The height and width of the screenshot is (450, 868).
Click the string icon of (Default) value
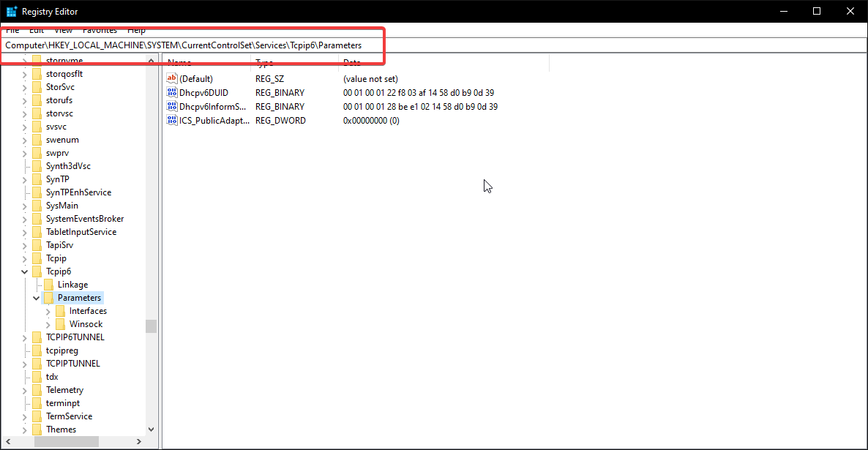click(171, 78)
